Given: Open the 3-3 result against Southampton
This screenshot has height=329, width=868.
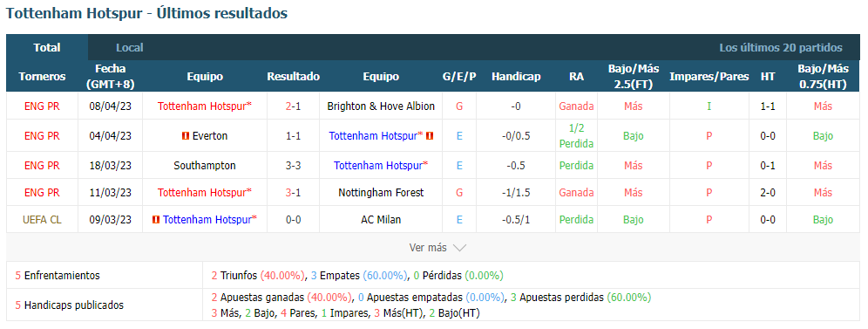Looking at the screenshot, I should point(294,166).
